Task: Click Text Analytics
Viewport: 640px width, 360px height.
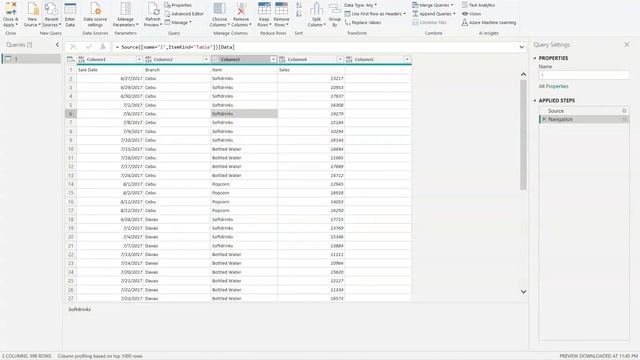Action: pos(478,5)
